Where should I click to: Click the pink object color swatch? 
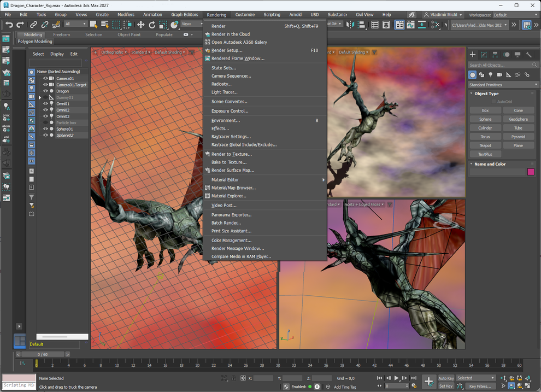(x=531, y=172)
